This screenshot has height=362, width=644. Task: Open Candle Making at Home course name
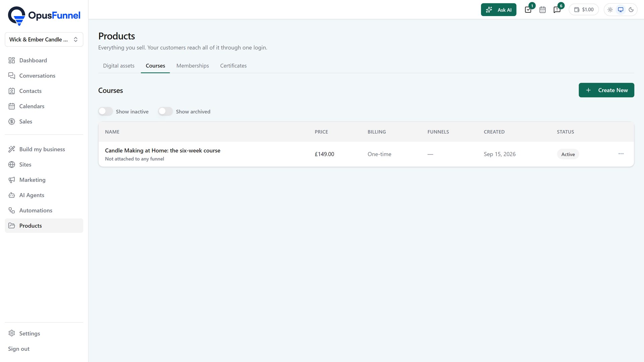click(x=163, y=150)
